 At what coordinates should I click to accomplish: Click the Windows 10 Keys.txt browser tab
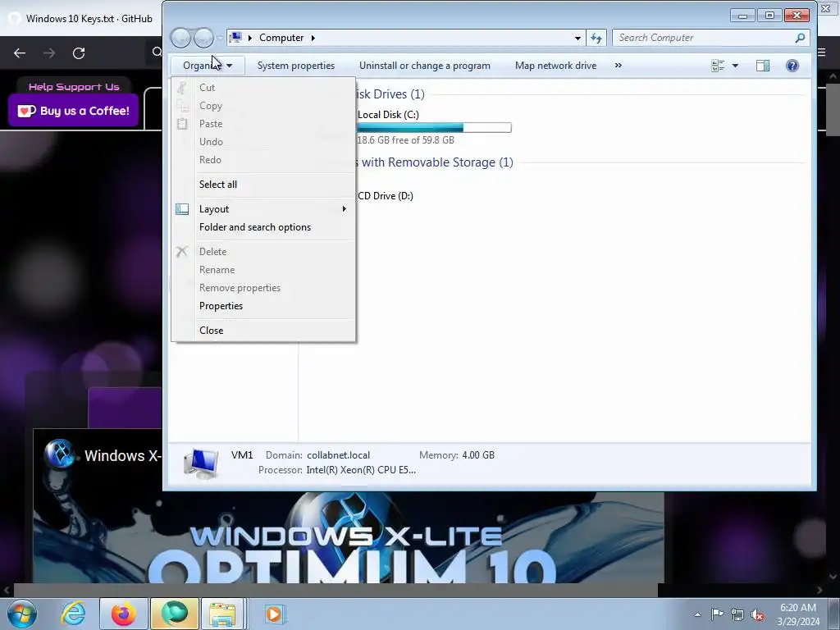(x=80, y=18)
